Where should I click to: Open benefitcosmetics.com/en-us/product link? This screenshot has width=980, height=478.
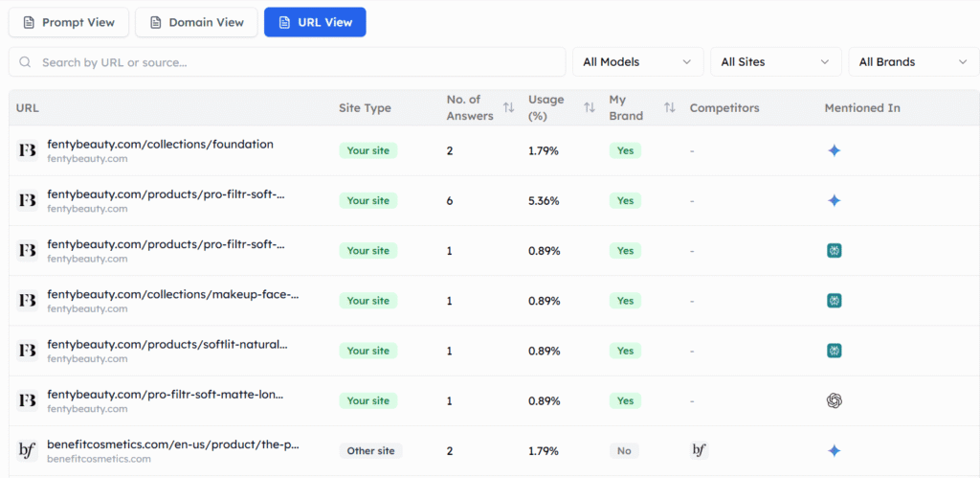173,444
